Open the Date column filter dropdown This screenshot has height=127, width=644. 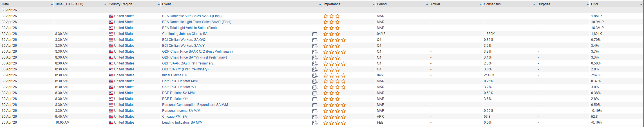tap(52, 5)
